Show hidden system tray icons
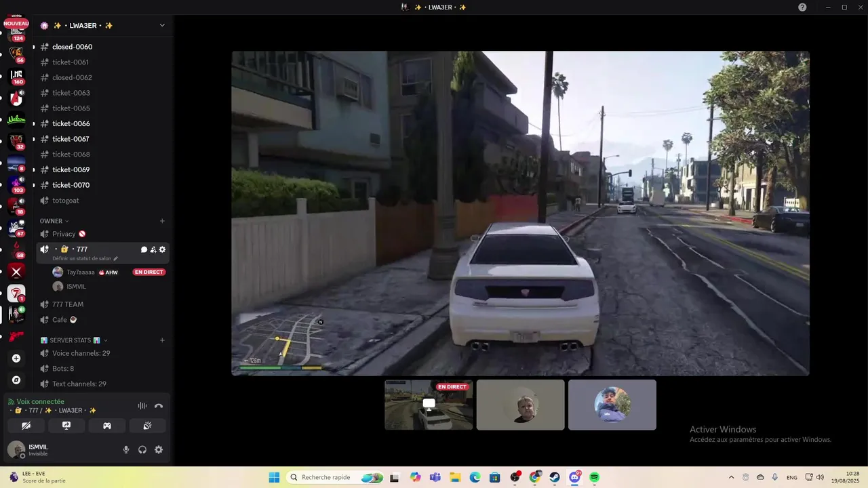Screen dimensions: 868x488 pos(731,477)
